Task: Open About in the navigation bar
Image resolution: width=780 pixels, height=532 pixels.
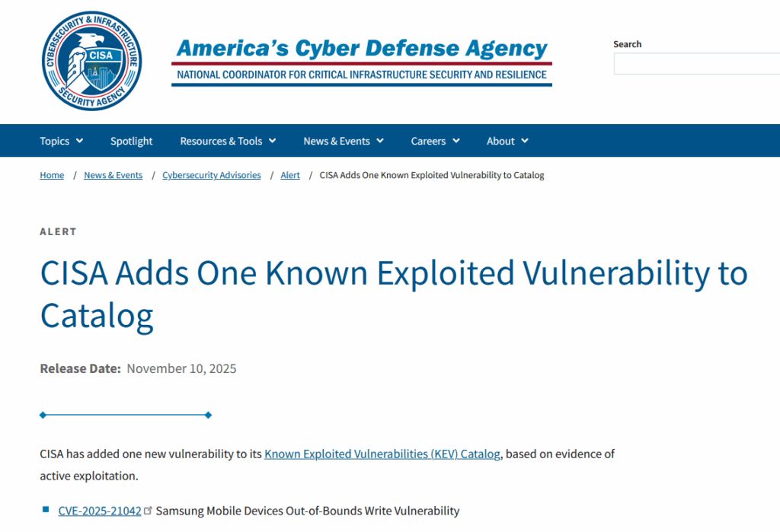Action: 500,141
